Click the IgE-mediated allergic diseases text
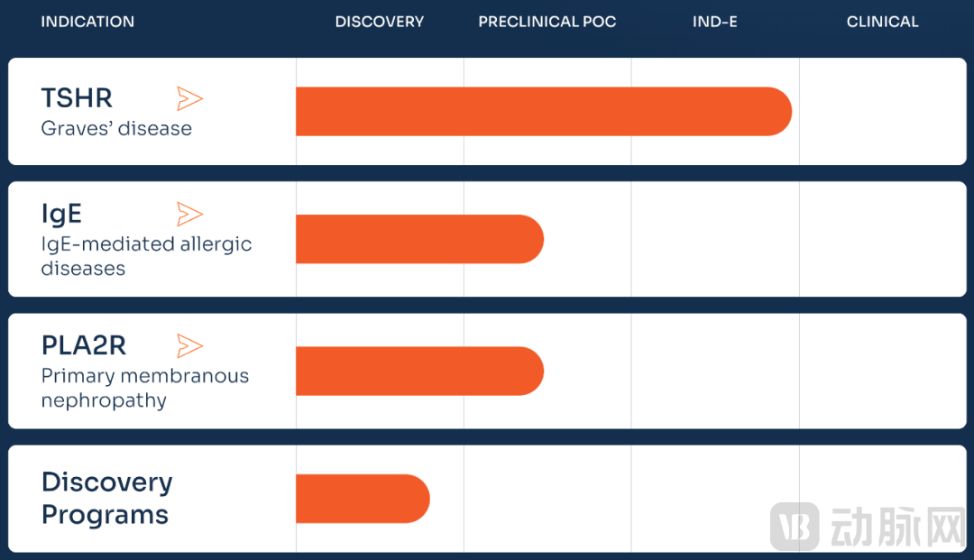This screenshot has width=974, height=560. pyautogui.click(x=146, y=256)
